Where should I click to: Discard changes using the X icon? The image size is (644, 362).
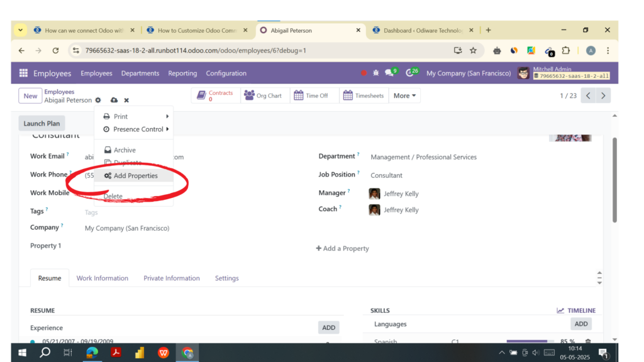point(126,100)
